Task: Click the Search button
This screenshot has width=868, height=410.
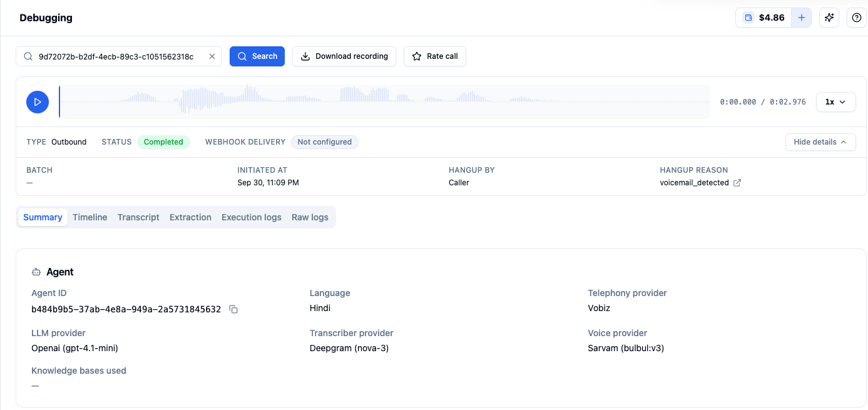Action: coord(257,56)
